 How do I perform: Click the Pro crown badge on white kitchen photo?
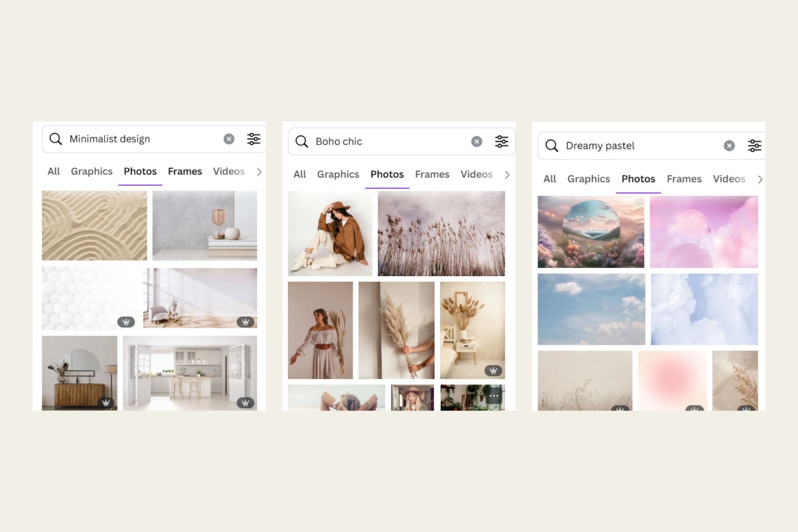246,403
